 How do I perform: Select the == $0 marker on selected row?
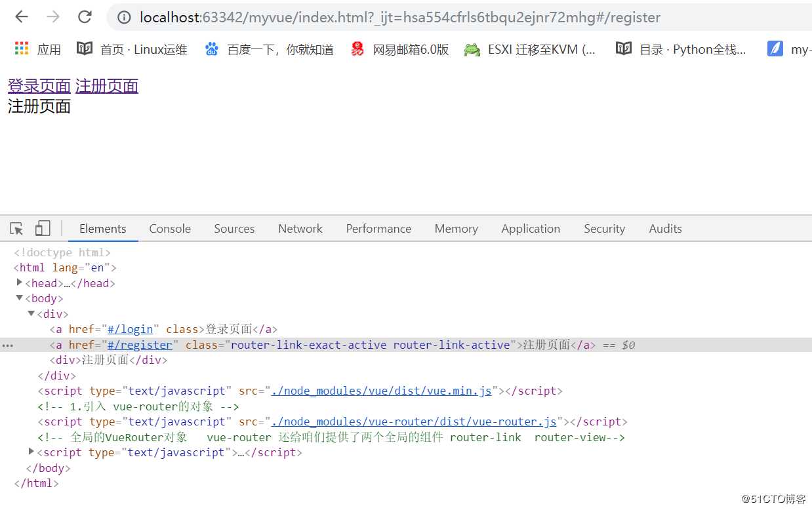619,345
